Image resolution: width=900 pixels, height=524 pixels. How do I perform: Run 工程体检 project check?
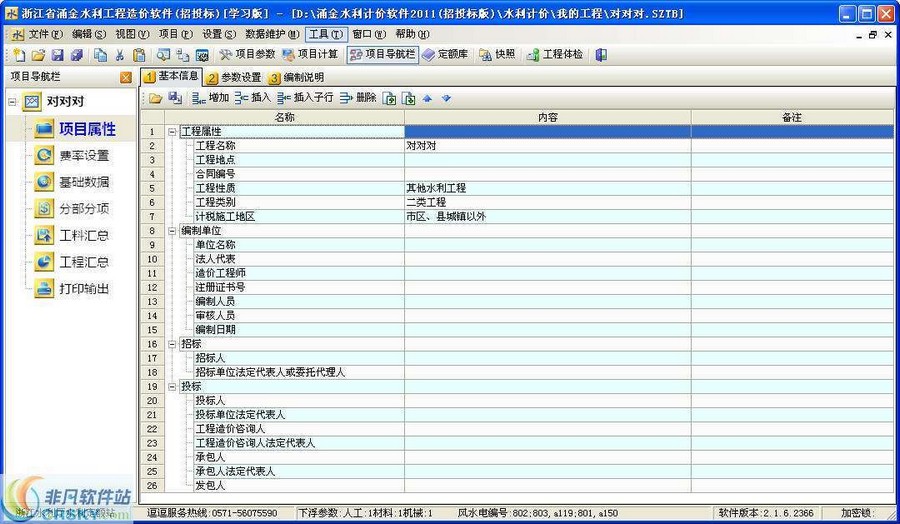click(554, 55)
